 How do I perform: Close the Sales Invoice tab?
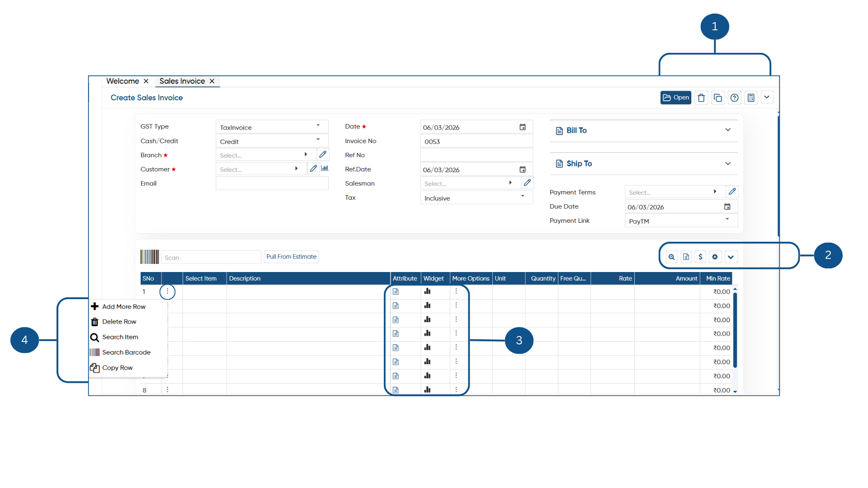[x=212, y=81]
